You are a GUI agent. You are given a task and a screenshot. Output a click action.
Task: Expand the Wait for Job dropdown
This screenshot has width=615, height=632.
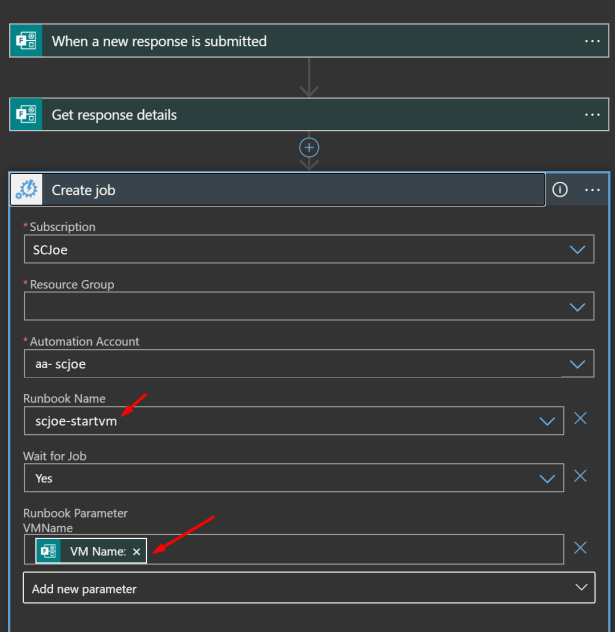point(547,479)
